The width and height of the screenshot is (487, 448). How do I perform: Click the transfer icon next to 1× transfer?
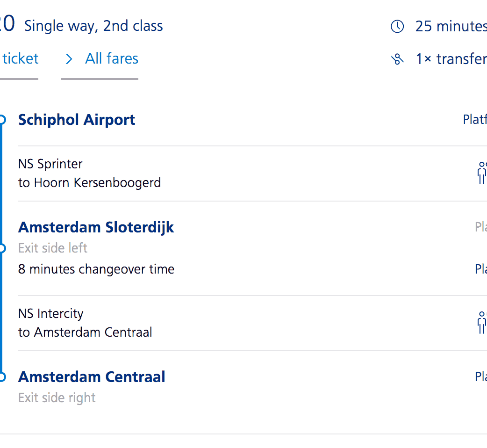(x=397, y=59)
